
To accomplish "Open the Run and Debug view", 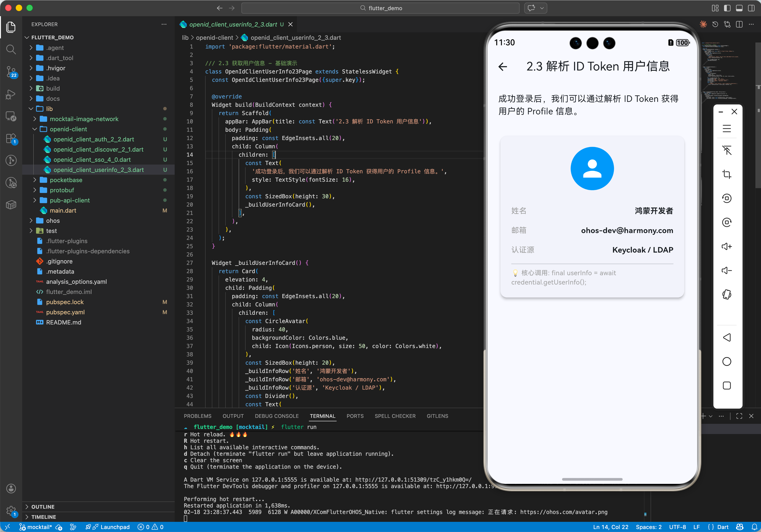I will point(11,95).
